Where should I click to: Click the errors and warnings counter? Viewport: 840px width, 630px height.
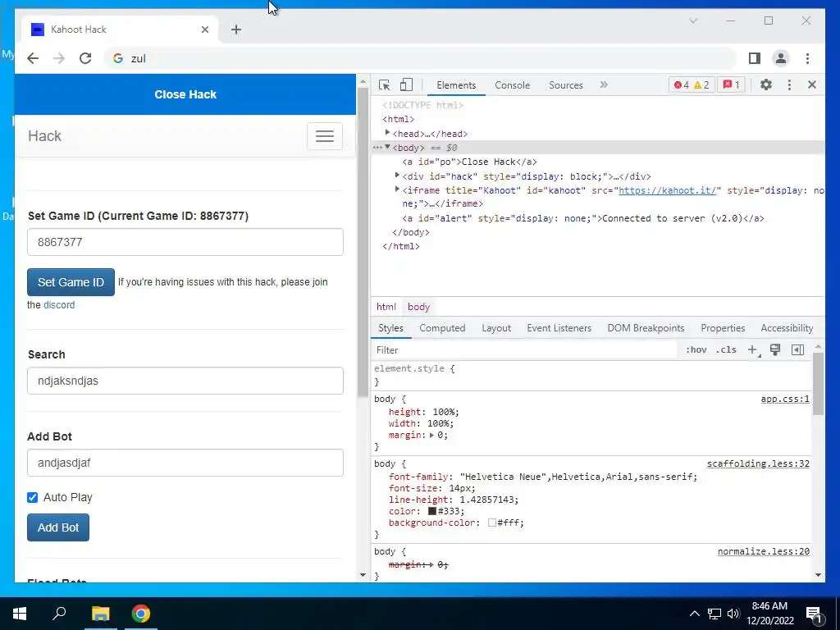coord(692,84)
